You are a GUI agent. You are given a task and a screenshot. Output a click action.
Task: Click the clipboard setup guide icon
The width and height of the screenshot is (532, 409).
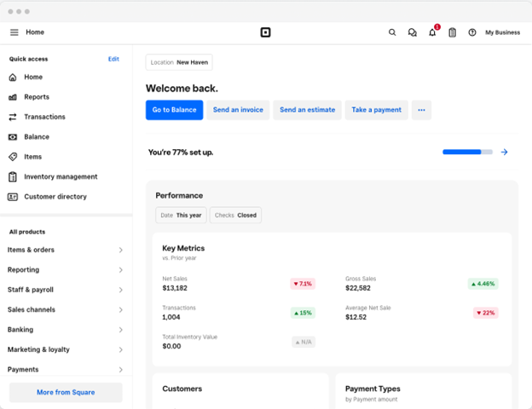click(452, 32)
